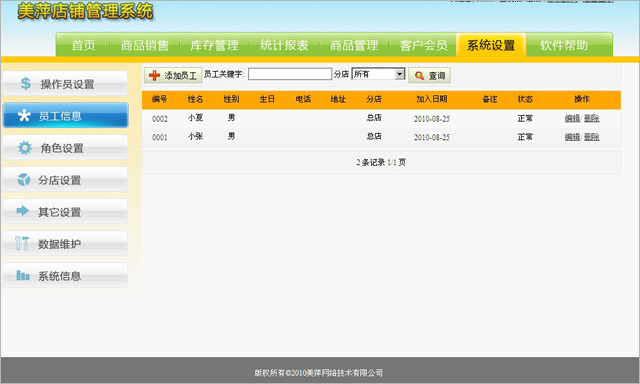Image resolution: width=640 pixels, height=384 pixels.
Task: Open the 分店 dropdown showing 所有
Action: coord(378,74)
